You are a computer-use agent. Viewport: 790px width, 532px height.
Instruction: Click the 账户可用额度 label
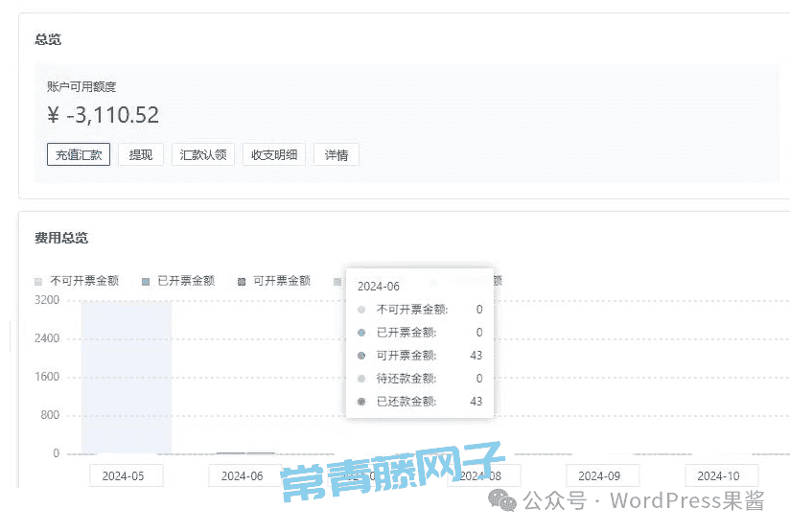(81, 86)
